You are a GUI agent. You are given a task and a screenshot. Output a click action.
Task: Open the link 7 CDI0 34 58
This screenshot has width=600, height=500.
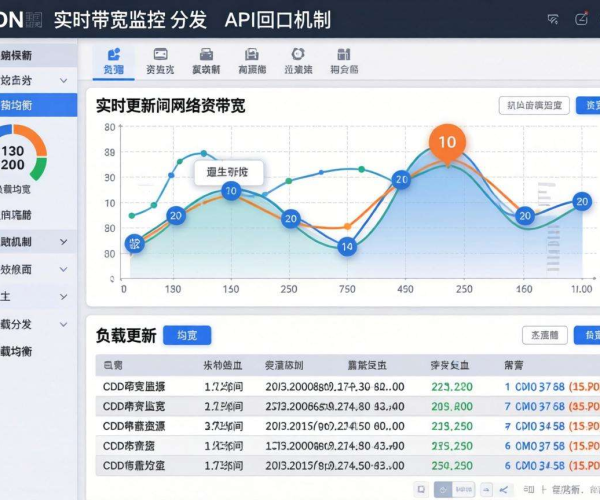(x=535, y=426)
